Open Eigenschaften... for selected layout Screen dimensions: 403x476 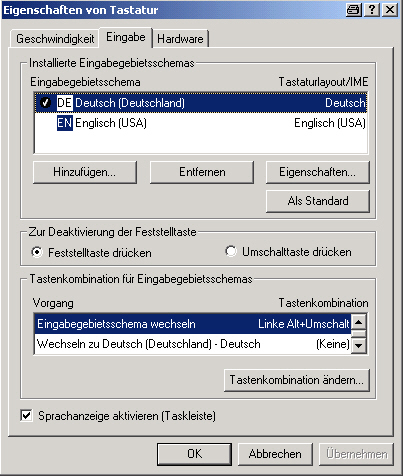(318, 172)
